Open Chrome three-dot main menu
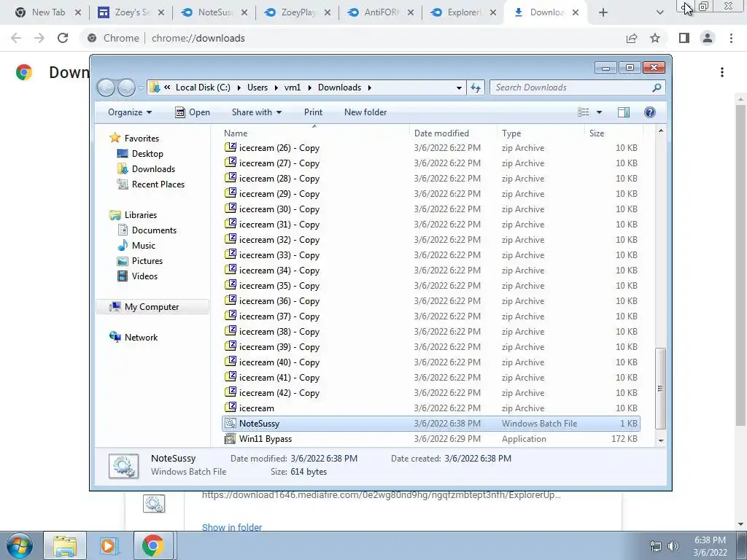 pyautogui.click(x=731, y=38)
